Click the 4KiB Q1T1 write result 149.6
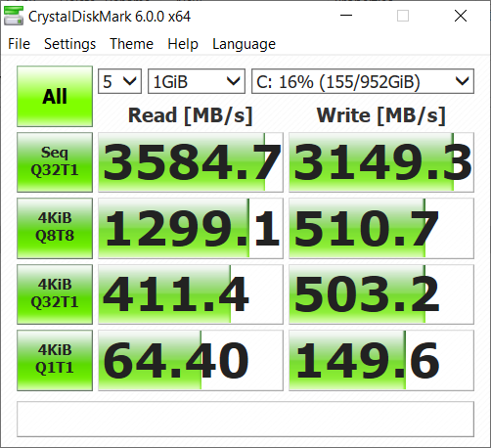Image resolution: width=491 pixels, height=448 pixels. [x=381, y=360]
